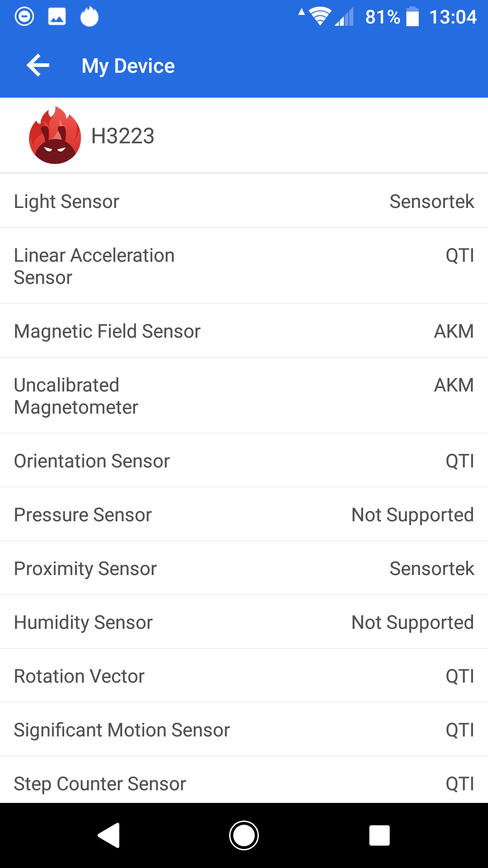
Task: Select the Light Sensor row
Action: click(x=244, y=201)
